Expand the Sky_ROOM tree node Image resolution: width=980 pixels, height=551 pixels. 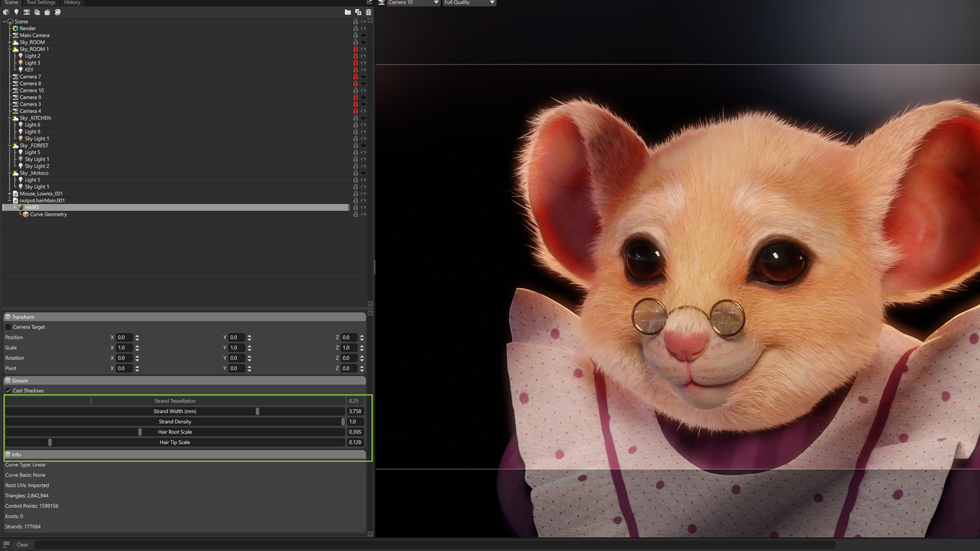[9, 42]
